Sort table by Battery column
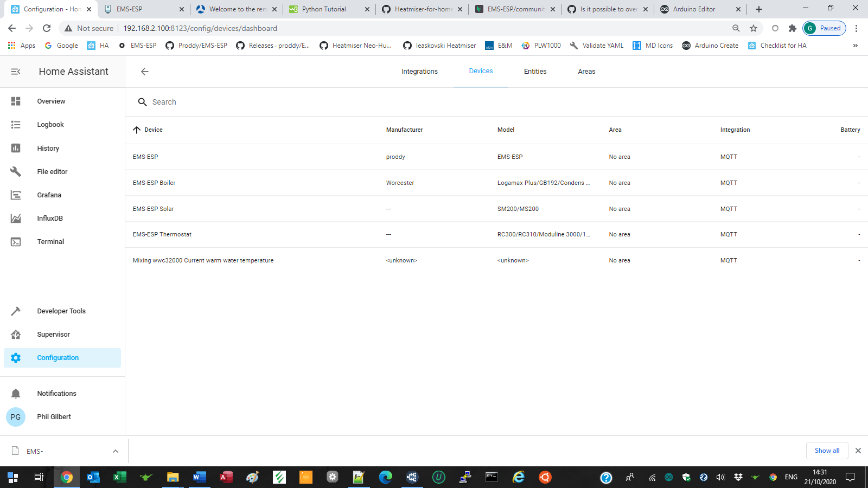Image resolution: width=868 pixels, height=488 pixels. tap(850, 130)
